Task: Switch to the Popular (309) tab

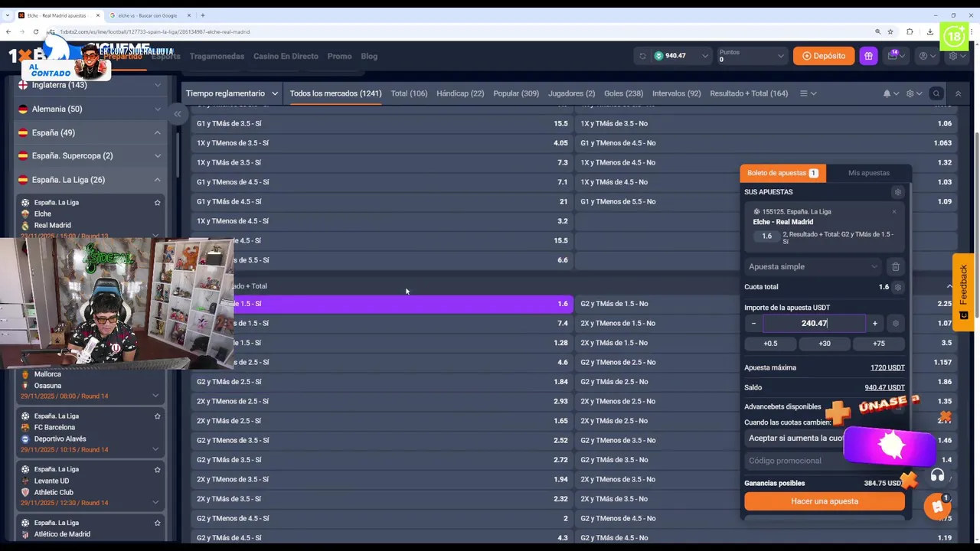Action: (516, 93)
